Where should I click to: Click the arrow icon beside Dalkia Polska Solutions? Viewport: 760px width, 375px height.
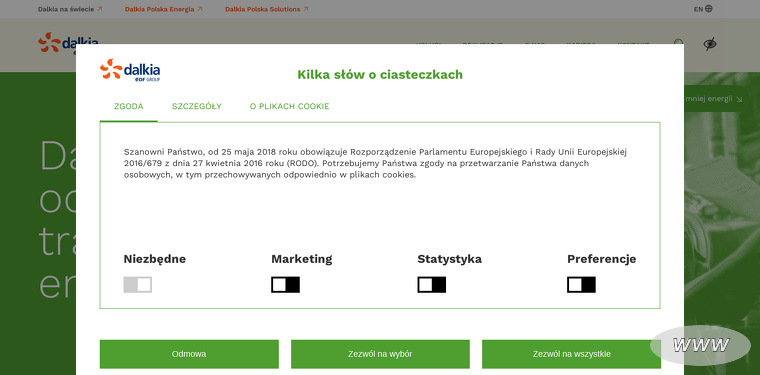pyautogui.click(x=305, y=9)
